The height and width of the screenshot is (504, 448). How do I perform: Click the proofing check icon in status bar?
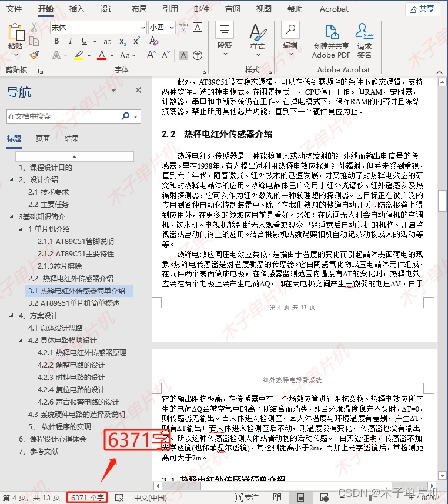tap(119, 498)
